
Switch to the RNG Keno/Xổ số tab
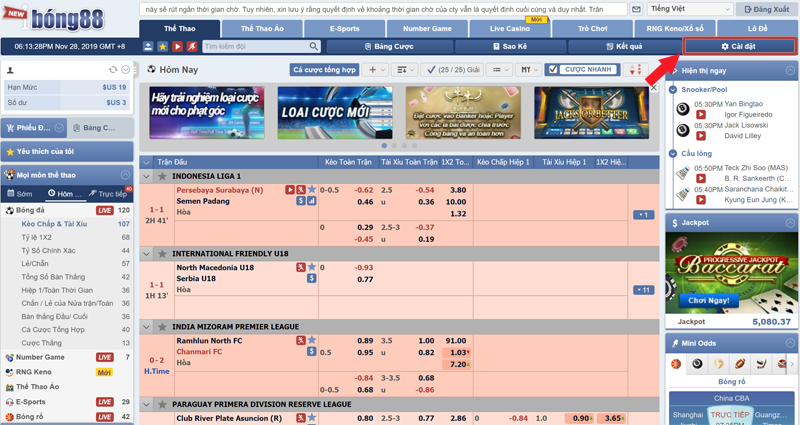(675, 29)
